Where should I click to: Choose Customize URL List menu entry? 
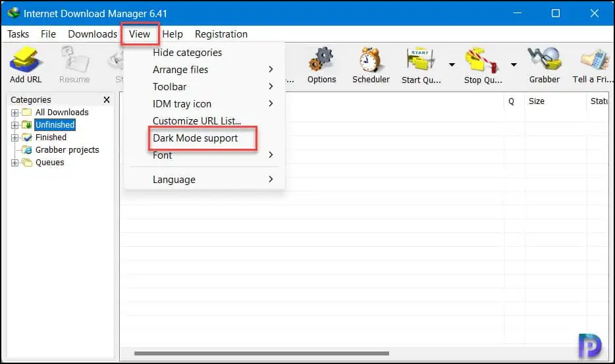coord(204,121)
